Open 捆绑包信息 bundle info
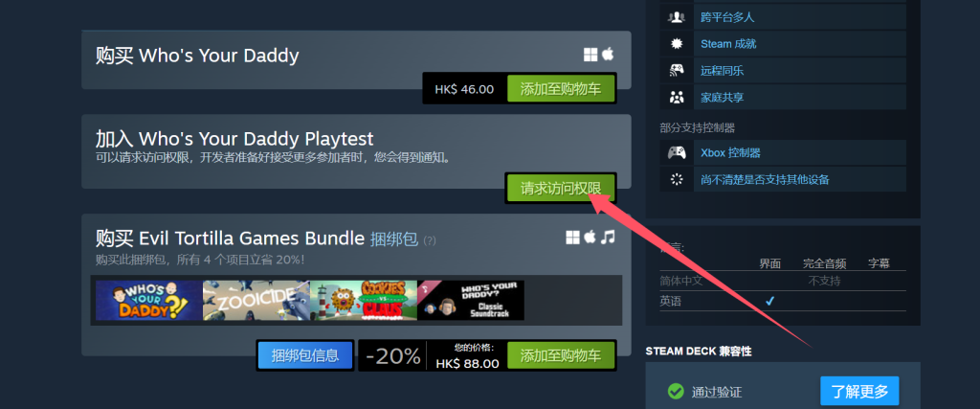 305,356
